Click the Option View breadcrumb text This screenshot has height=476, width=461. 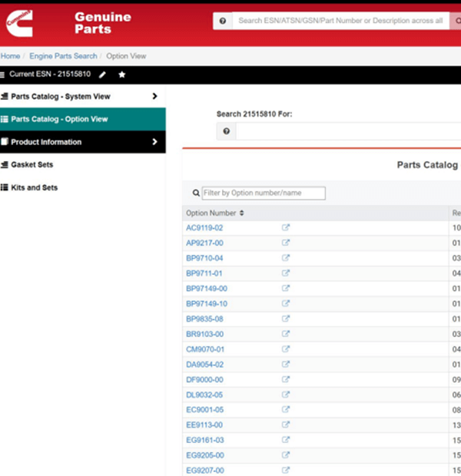tap(126, 56)
